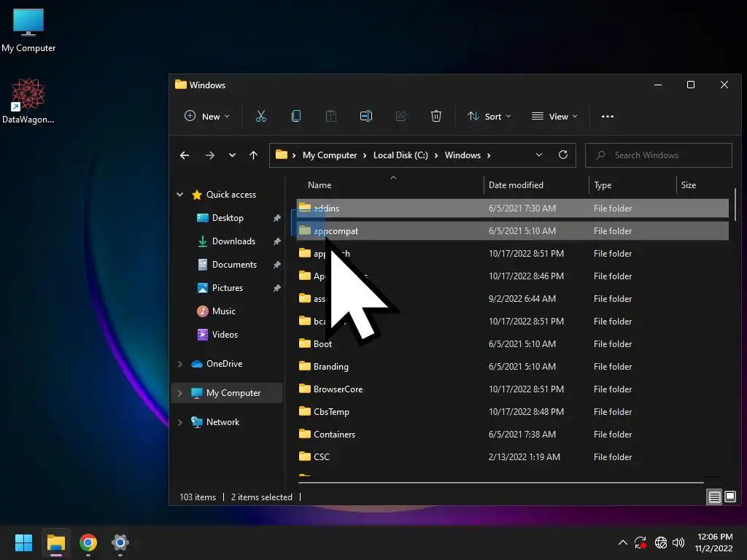Click the Delete trash can icon
The width and height of the screenshot is (747, 560).
pyautogui.click(x=436, y=116)
